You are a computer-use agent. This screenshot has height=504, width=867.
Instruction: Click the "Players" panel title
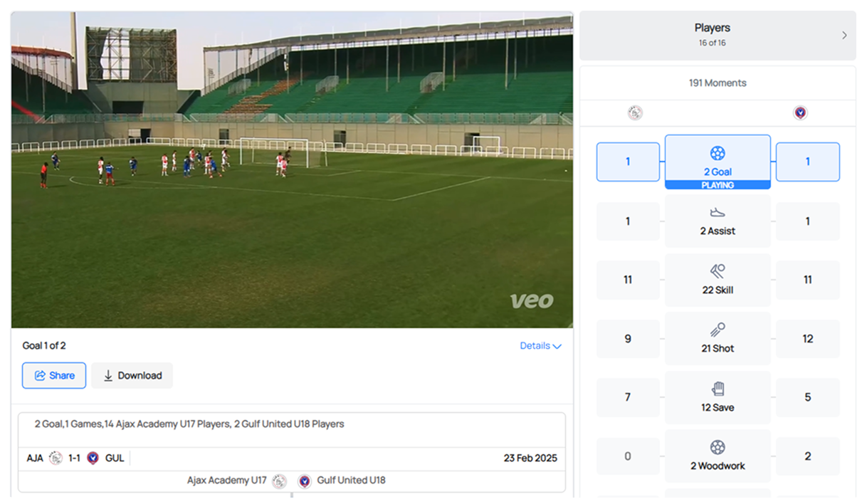click(713, 28)
